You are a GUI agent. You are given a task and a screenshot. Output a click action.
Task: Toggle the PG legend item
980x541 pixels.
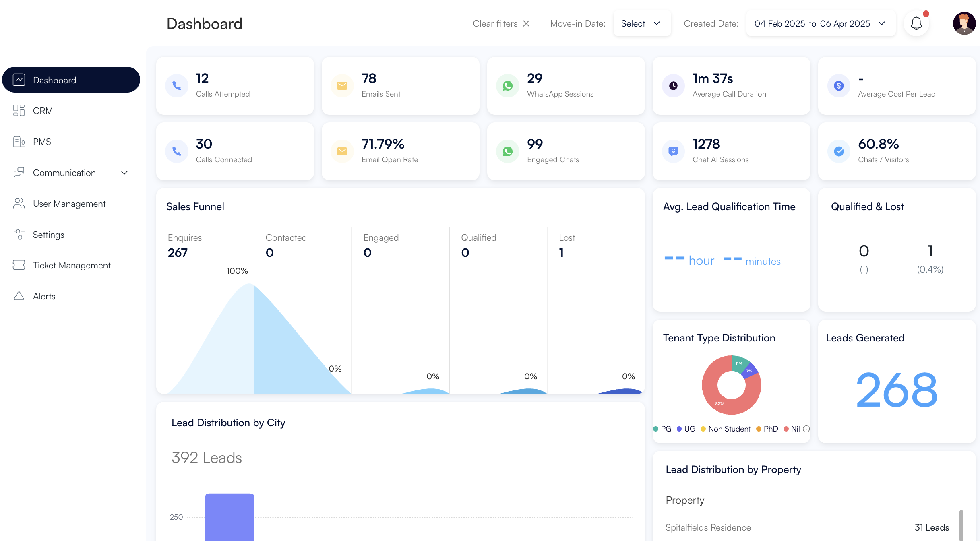[x=662, y=429]
